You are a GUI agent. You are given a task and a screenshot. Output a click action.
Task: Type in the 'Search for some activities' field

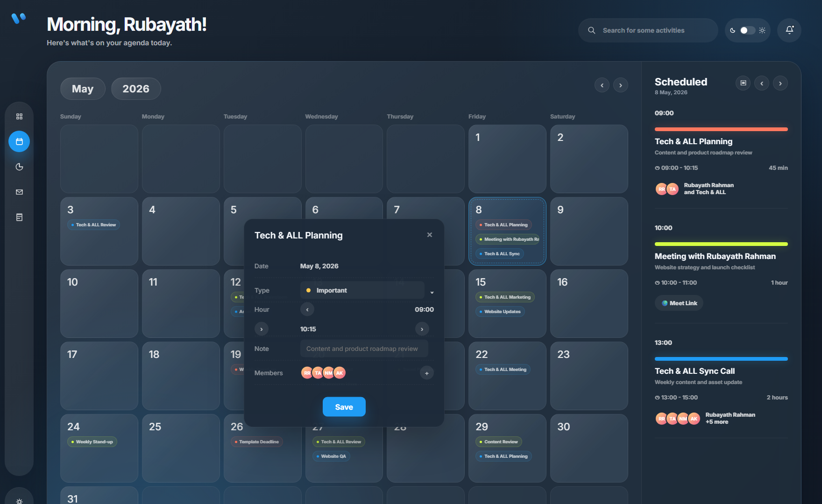coord(648,30)
